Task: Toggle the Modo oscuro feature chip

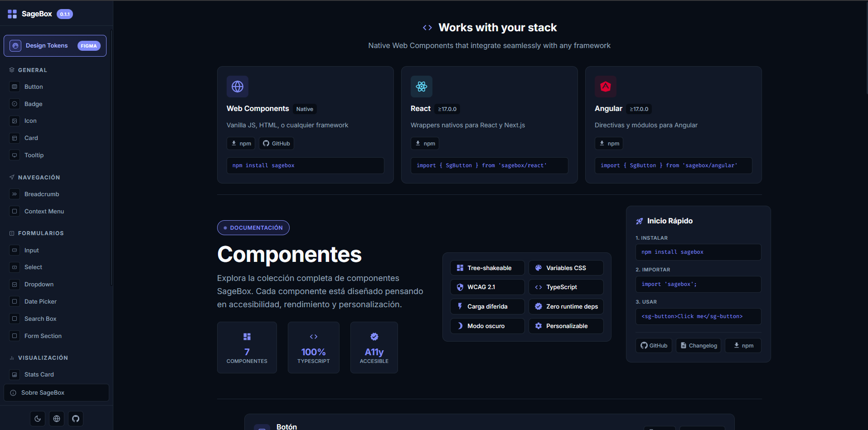Action: [487, 325]
